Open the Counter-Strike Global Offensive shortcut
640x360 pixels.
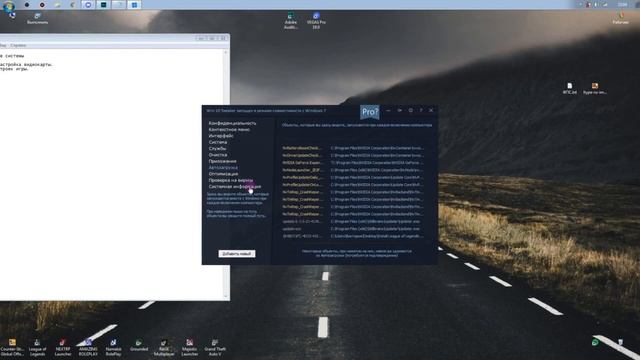coord(12,348)
